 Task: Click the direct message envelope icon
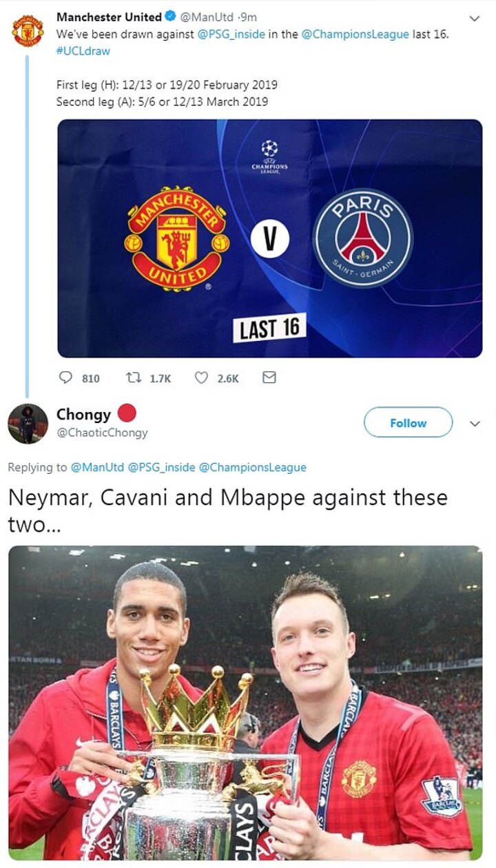pos(269,378)
